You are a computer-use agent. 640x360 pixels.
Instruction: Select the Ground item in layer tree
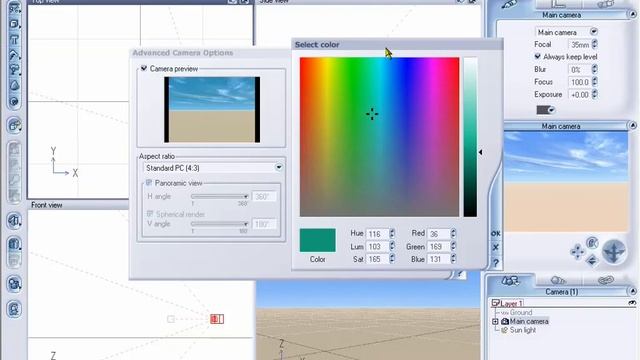tap(521, 312)
